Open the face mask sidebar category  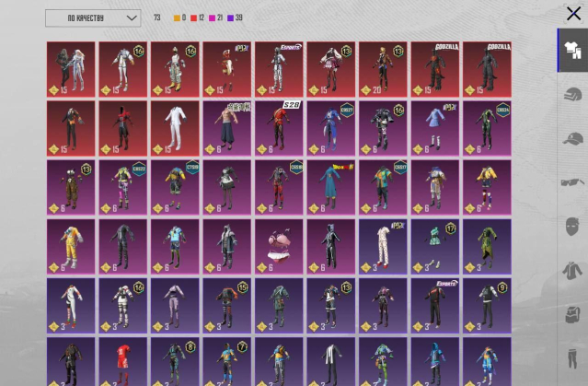click(572, 227)
